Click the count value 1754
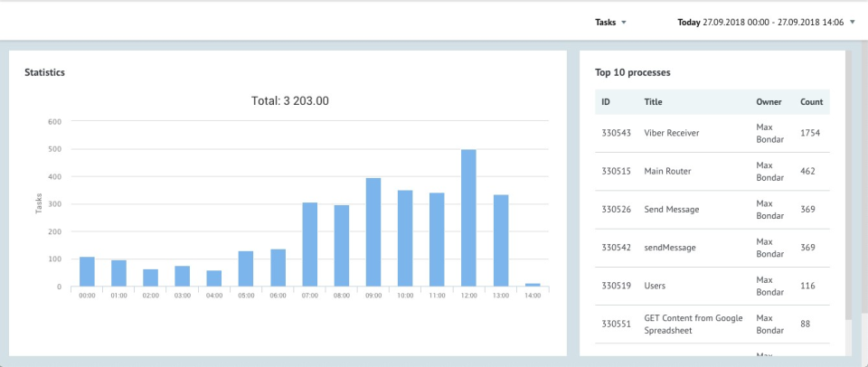Viewport: 868px width, 367px height. [x=810, y=133]
